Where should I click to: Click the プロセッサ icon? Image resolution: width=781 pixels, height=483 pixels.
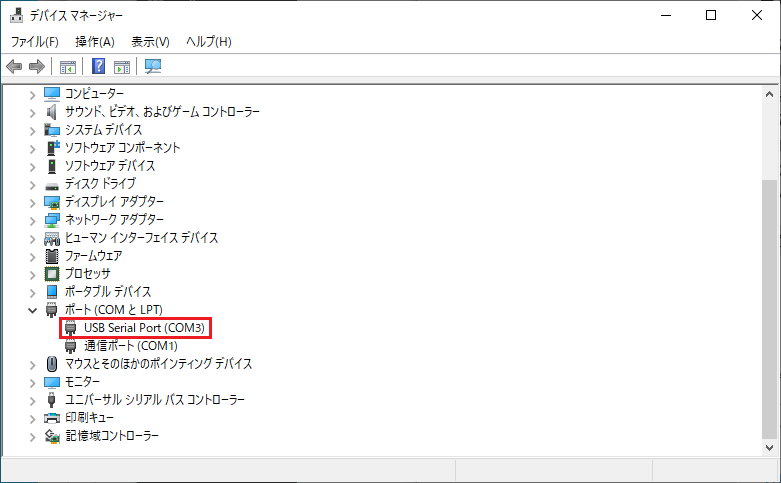(52, 274)
